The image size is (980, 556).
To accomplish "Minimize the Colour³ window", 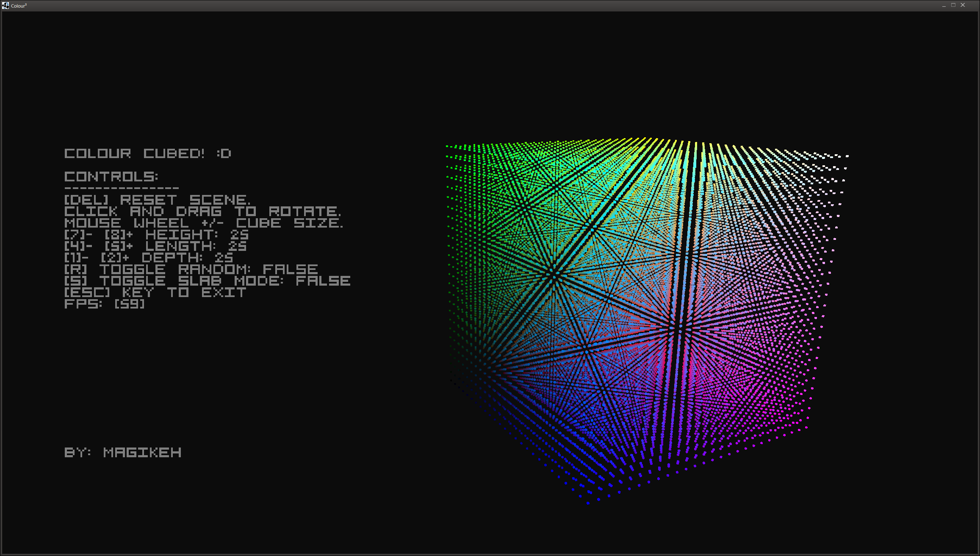I will pos(944,6).
